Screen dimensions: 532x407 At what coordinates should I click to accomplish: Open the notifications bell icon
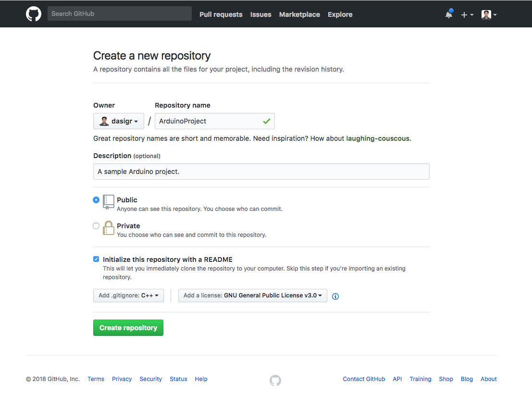click(449, 14)
